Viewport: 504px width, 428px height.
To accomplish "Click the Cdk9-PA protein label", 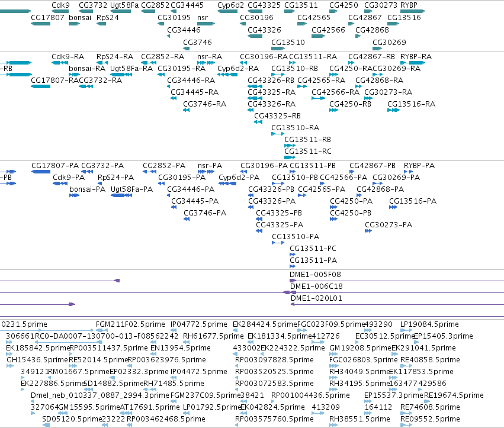I will pos(69,178).
